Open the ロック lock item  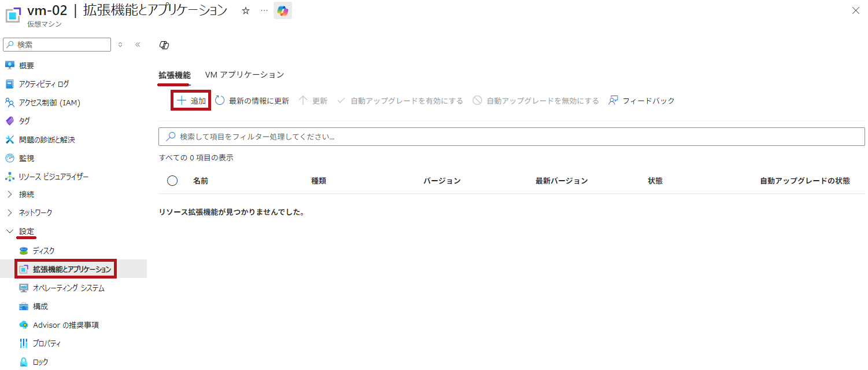click(40, 362)
